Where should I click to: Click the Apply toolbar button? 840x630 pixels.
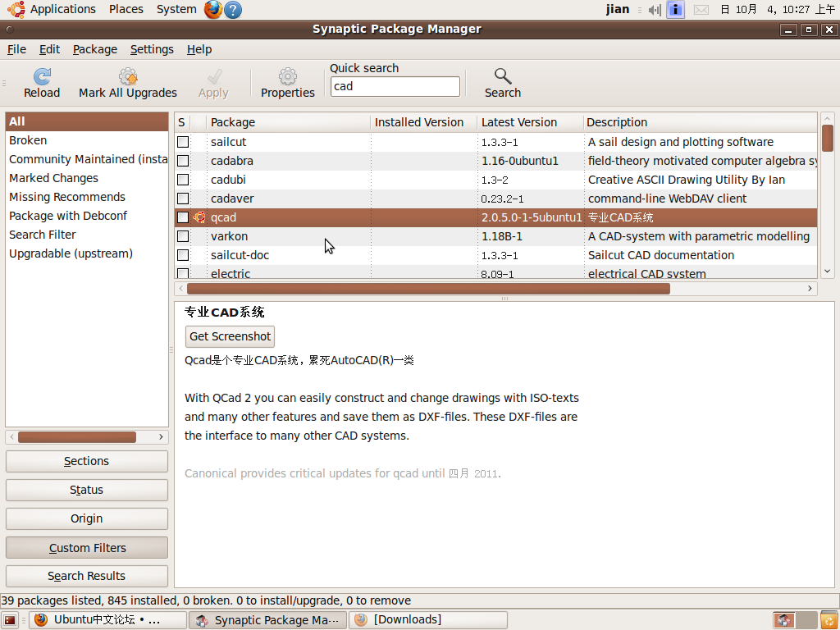click(x=213, y=84)
